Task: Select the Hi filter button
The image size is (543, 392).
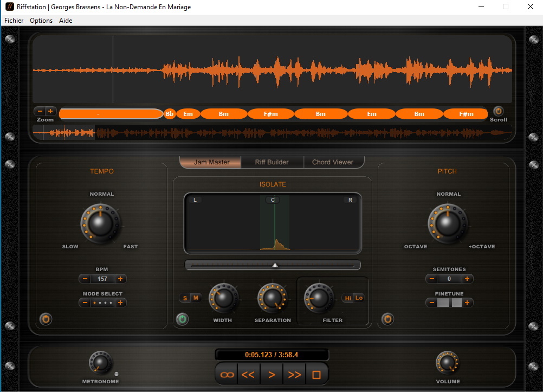Action: (x=348, y=298)
